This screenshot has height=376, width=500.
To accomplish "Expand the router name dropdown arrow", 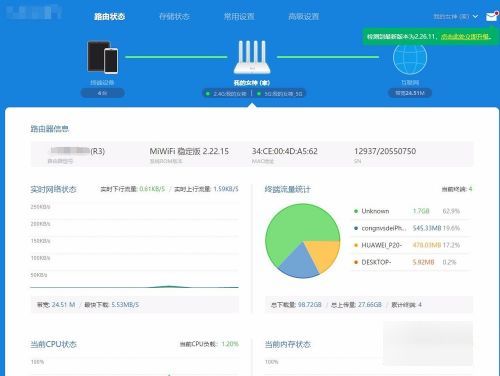I will click(475, 16).
